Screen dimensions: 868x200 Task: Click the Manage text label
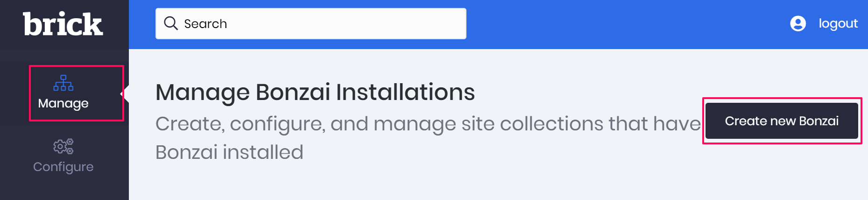tap(63, 103)
